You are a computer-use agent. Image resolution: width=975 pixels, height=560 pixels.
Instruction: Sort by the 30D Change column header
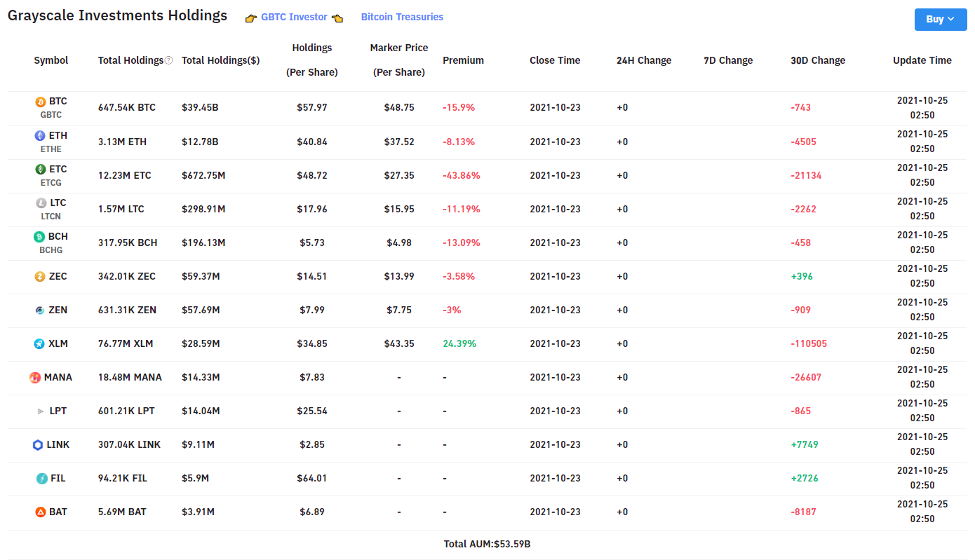tap(817, 60)
